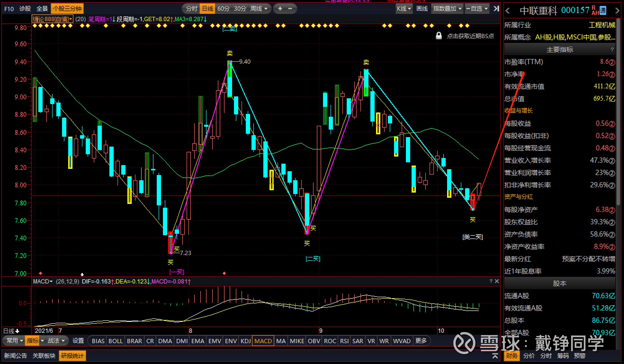Click info icon beside 净资产收益率 8.9%
This screenshot has height=364, width=624.
[x=612, y=247]
